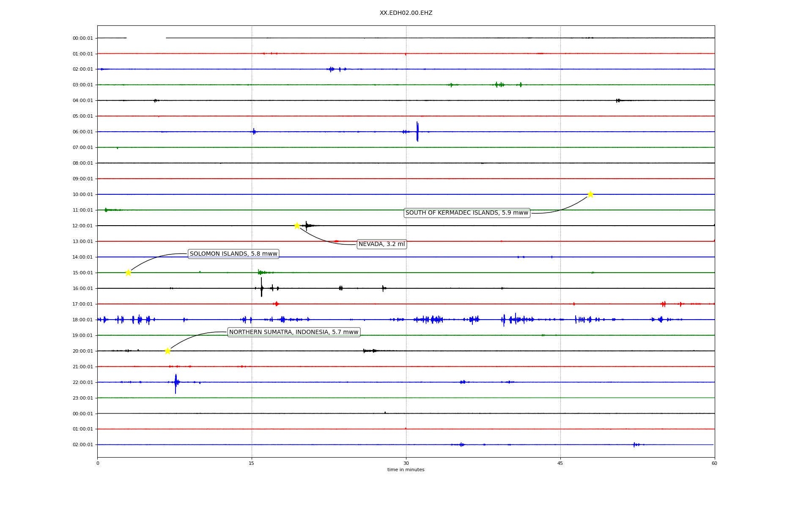Click the data gap in 00:00:01 trace
Viewport: 812px width, 508px height.
click(146, 38)
